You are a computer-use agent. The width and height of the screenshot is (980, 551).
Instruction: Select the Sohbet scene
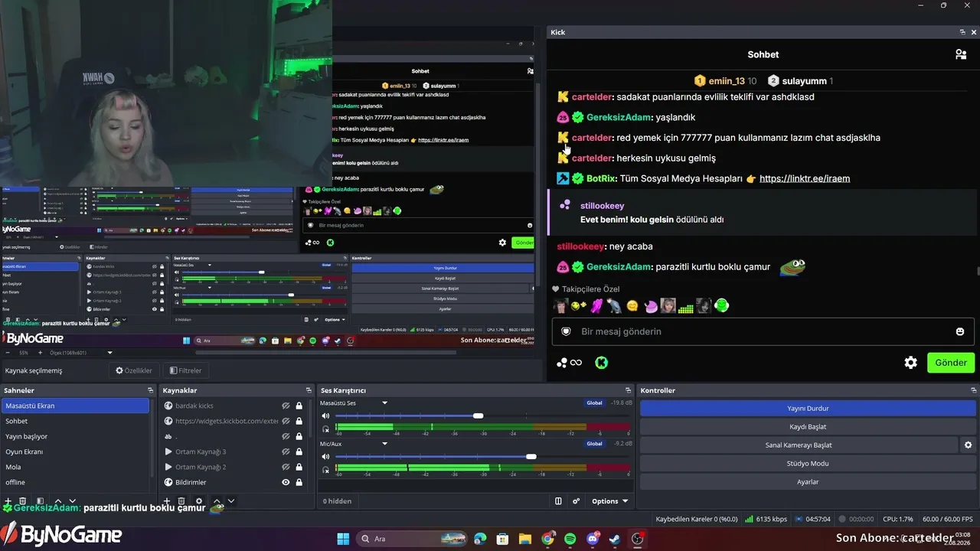(75, 421)
